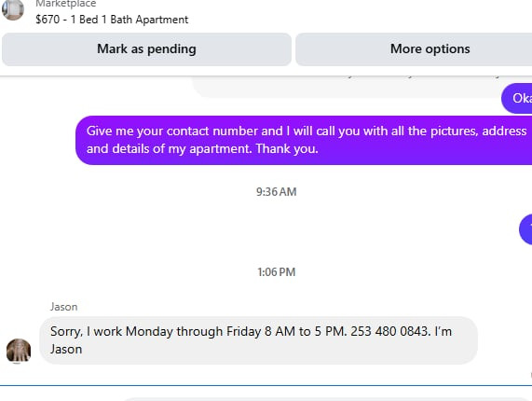532x401 pixels.
Task: Click the Marketplace header label
Action: (x=66, y=4)
